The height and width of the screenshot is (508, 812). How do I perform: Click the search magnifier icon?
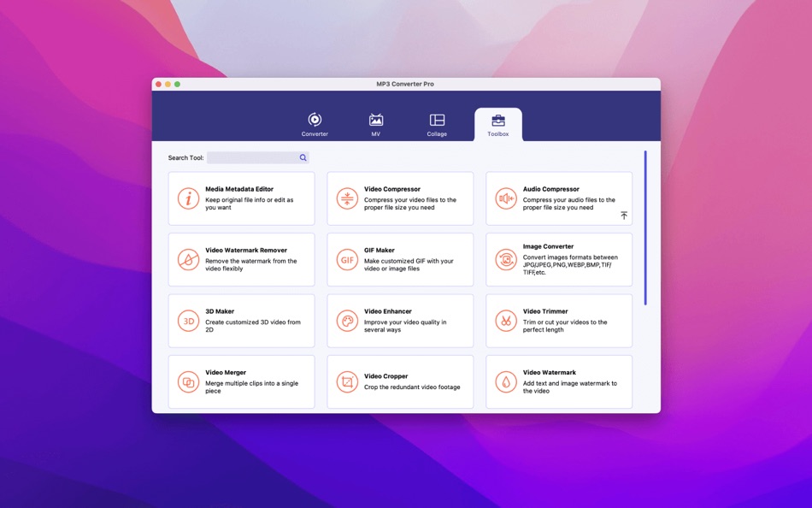pos(303,157)
